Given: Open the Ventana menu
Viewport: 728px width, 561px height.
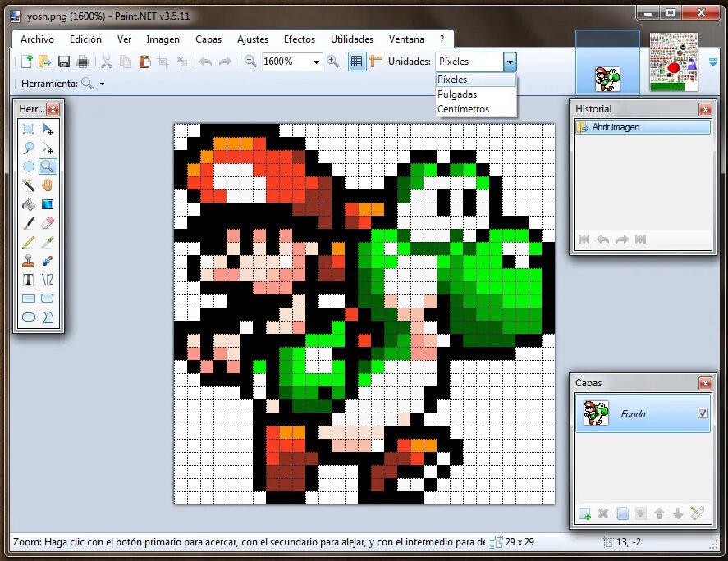Looking at the screenshot, I should (406, 39).
